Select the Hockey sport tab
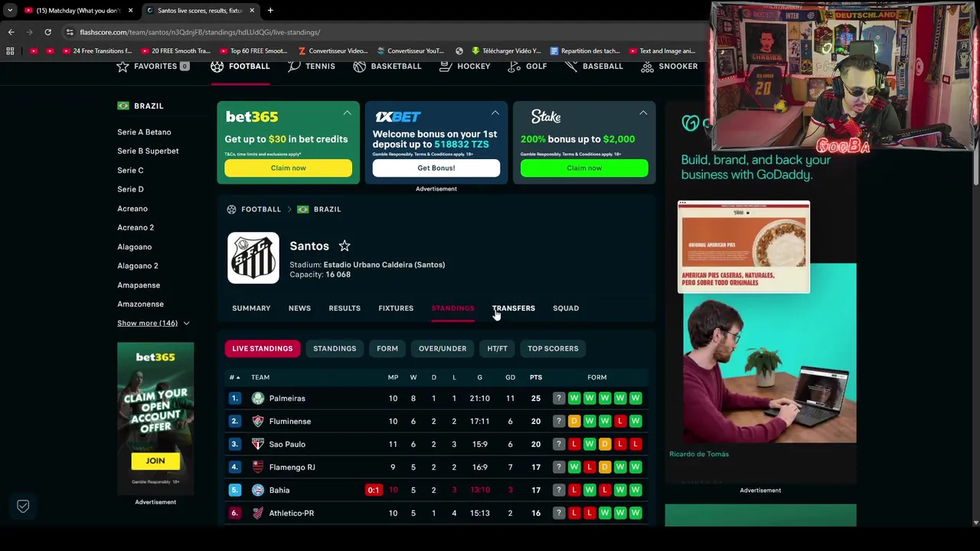The image size is (980, 551). pyautogui.click(x=465, y=67)
